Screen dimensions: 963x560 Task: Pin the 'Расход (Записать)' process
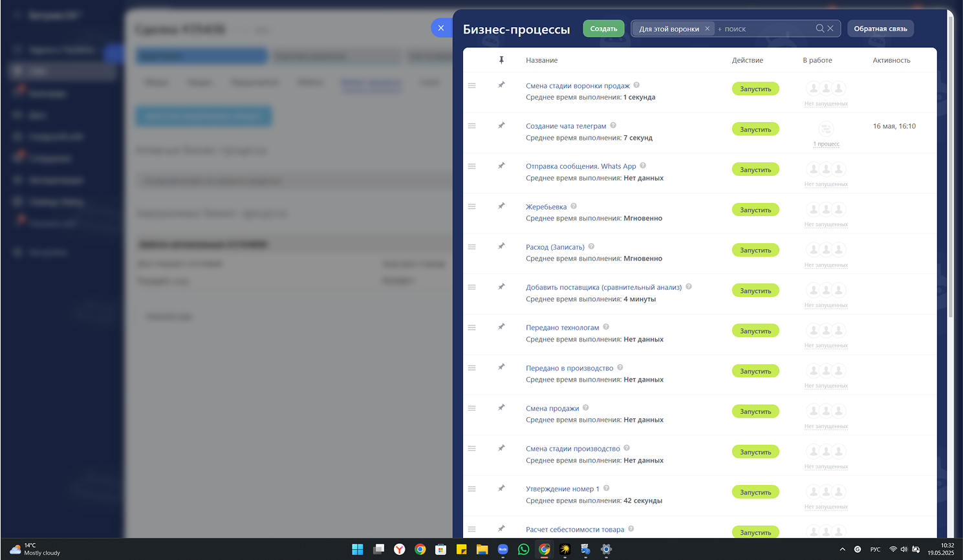pyautogui.click(x=501, y=246)
